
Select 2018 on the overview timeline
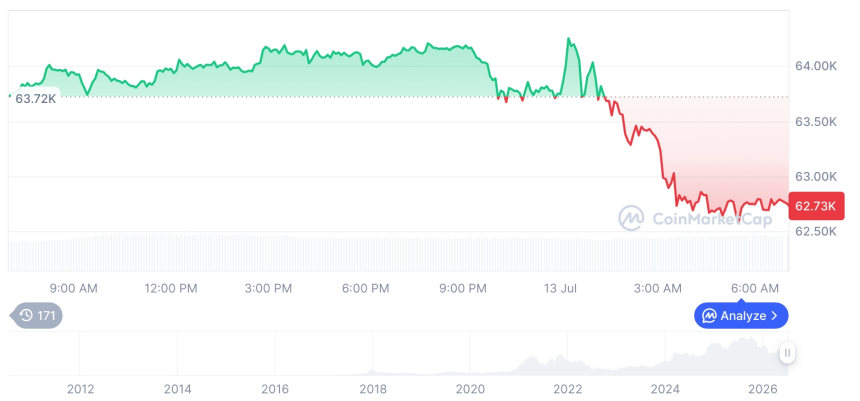click(x=373, y=389)
